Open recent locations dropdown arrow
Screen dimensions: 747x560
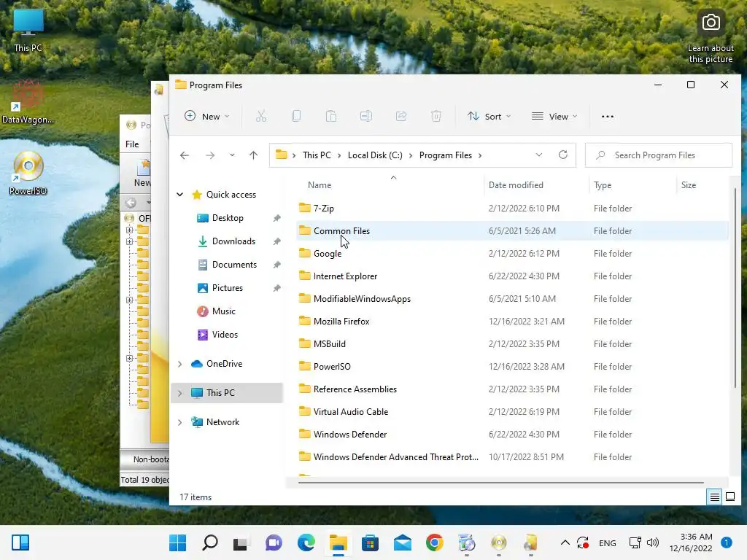pos(232,155)
